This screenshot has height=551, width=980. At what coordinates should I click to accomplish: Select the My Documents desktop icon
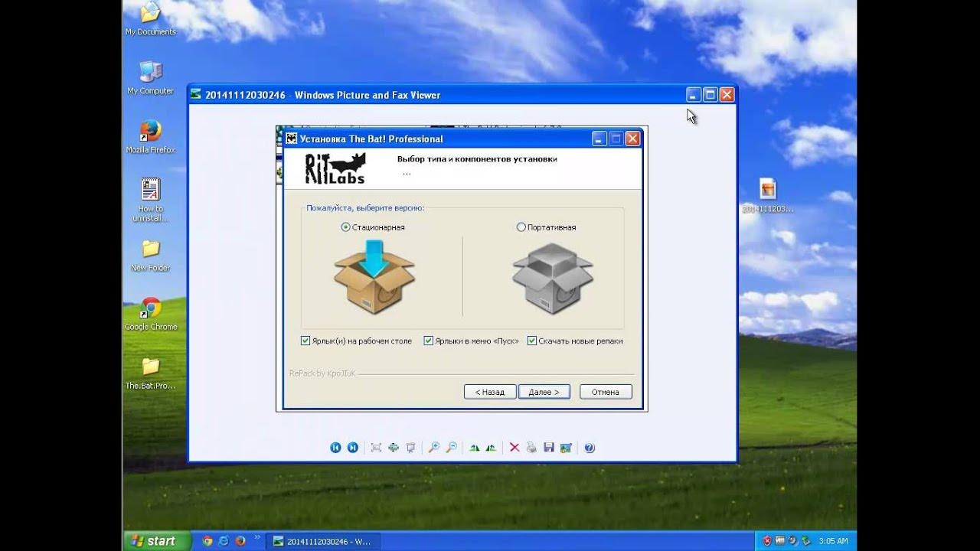coord(151,19)
